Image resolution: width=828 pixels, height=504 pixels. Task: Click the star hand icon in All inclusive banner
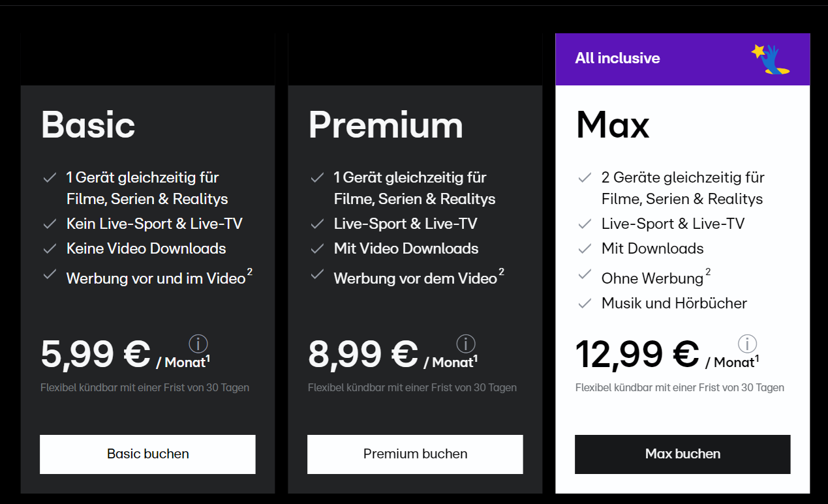(x=771, y=59)
